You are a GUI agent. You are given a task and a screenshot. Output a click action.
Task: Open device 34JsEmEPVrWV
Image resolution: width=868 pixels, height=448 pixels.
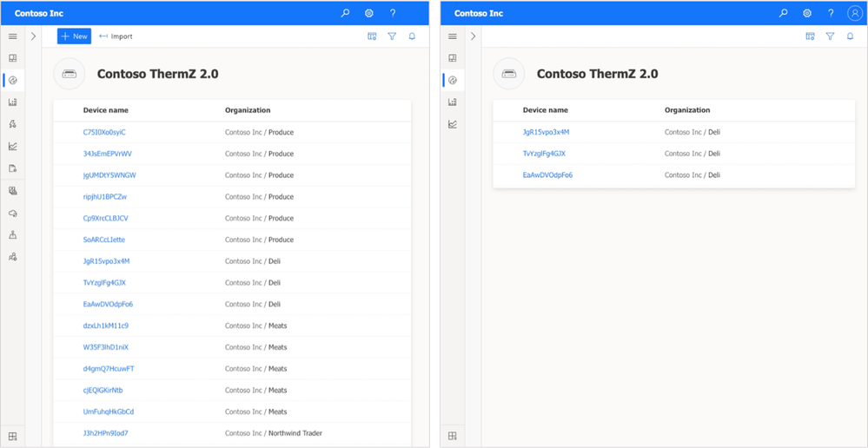[x=108, y=154]
